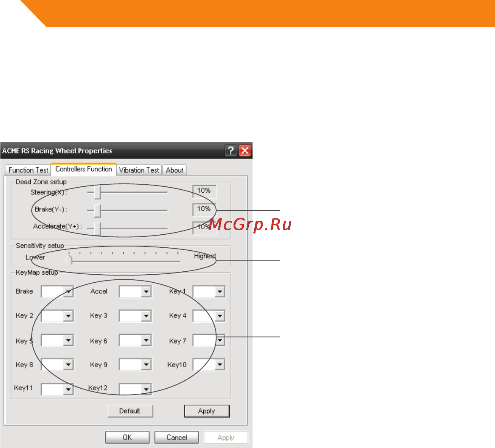Open the Key 7 dropdown
This screenshot has height=448, width=495.
pyautogui.click(x=220, y=340)
